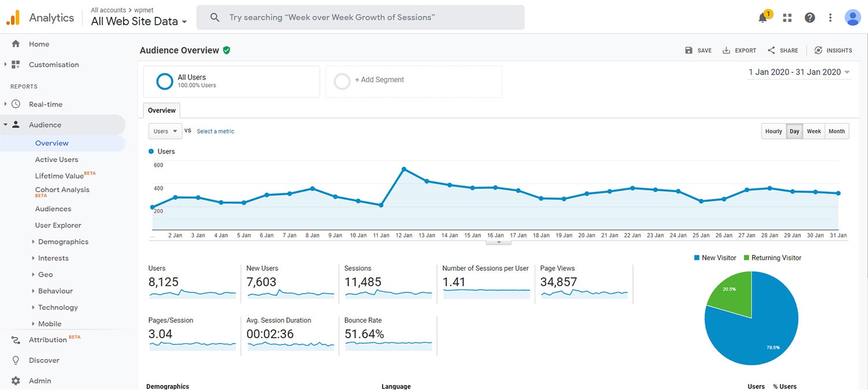Switch to Hourly view toggle
Viewport: 868px width, 392px height.
[x=773, y=131]
